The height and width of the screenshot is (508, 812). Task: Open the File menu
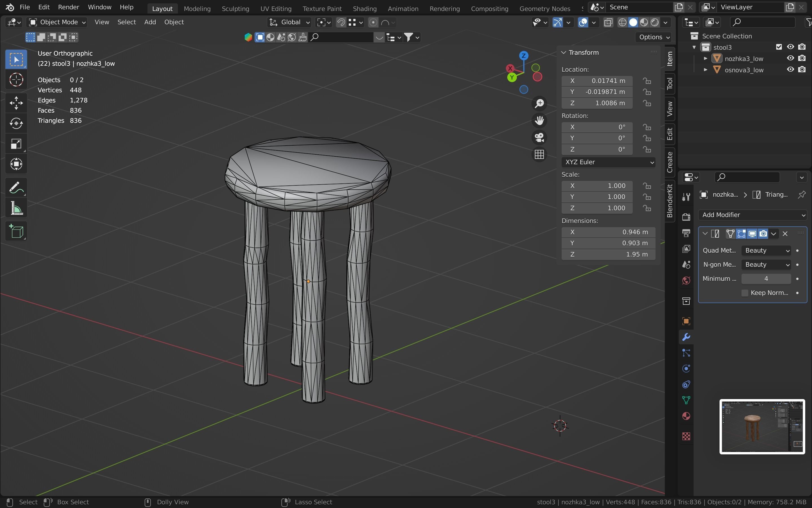click(25, 7)
